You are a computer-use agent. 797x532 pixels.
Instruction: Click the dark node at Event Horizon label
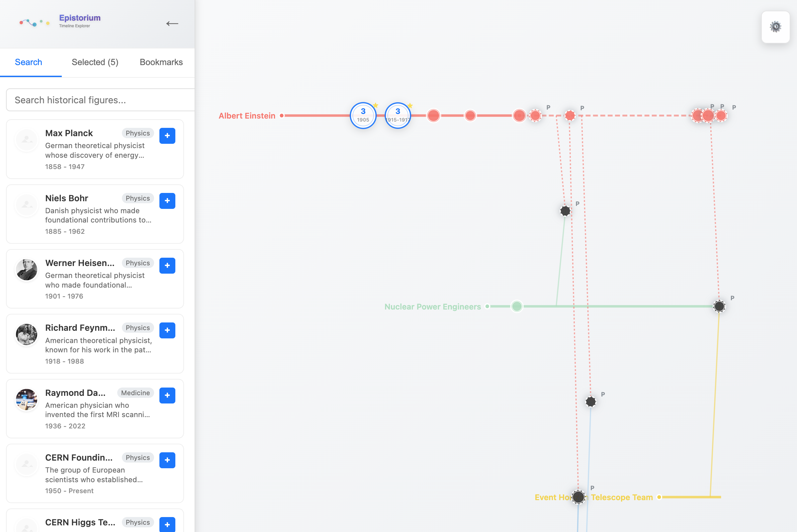point(578,497)
